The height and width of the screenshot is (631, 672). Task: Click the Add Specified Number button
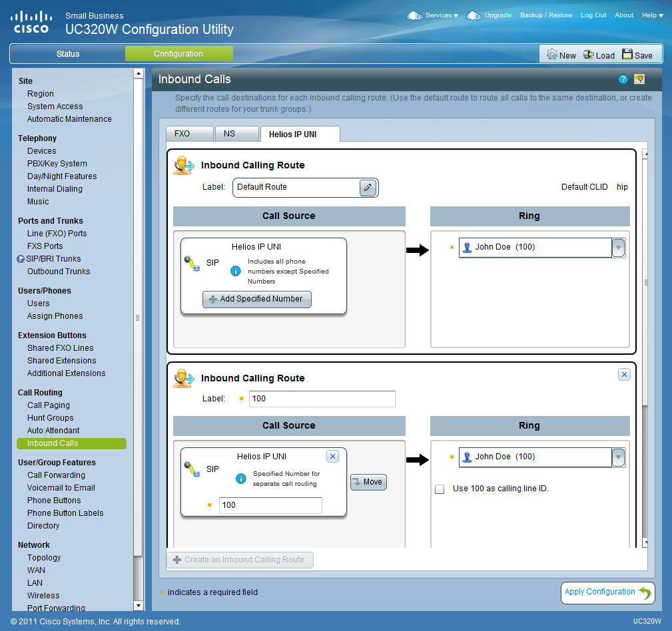point(256,300)
